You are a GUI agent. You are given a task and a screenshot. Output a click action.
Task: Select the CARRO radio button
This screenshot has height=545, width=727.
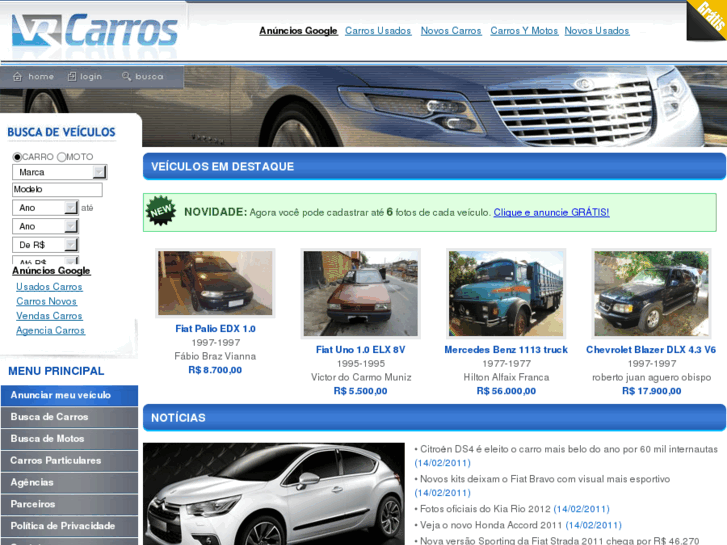click(17, 157)
